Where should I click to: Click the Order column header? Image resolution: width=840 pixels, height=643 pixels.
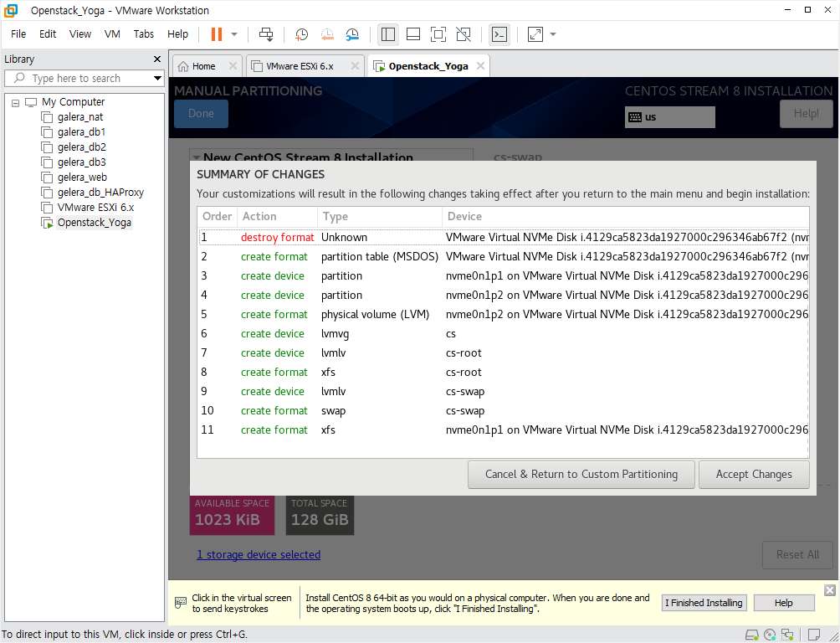217,217
